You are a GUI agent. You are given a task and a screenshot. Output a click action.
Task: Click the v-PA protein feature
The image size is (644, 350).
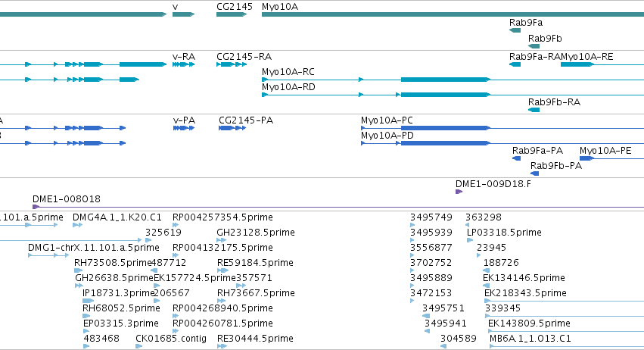(x=184, y=128)
